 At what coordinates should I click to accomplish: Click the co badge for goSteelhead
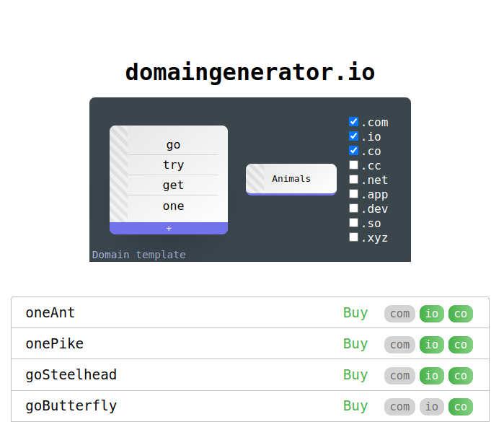(461, 376)
